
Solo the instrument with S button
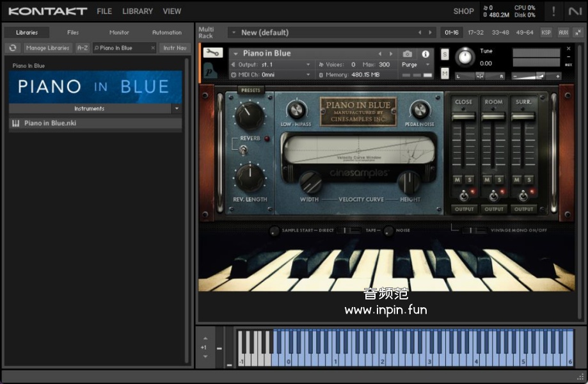tap(445, 54)
